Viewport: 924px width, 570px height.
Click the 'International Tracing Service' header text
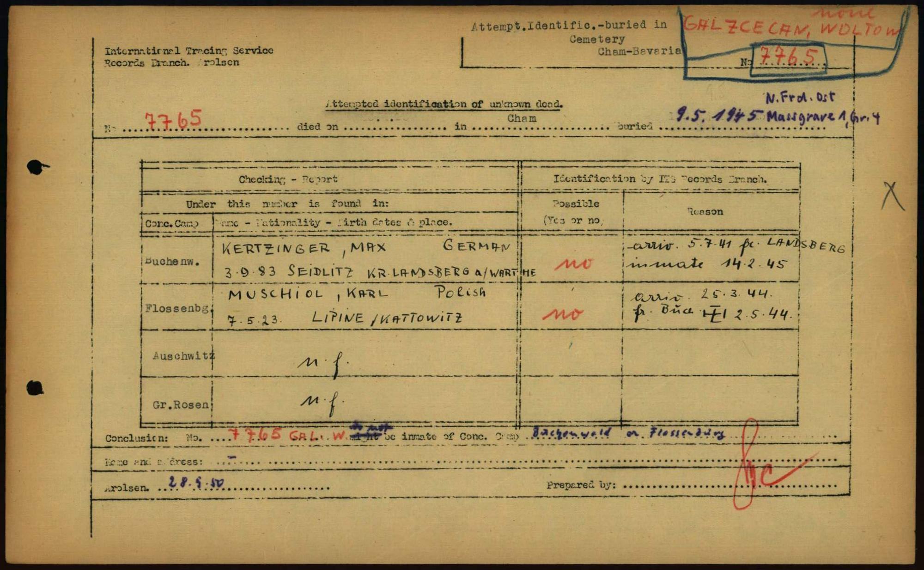[189, 50]
